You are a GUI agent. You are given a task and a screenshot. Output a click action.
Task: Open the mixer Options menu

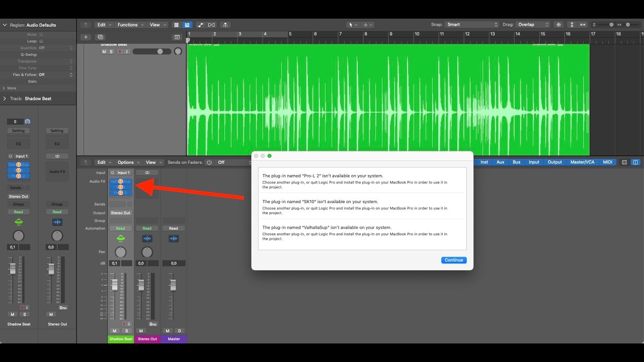coord(128,162)
